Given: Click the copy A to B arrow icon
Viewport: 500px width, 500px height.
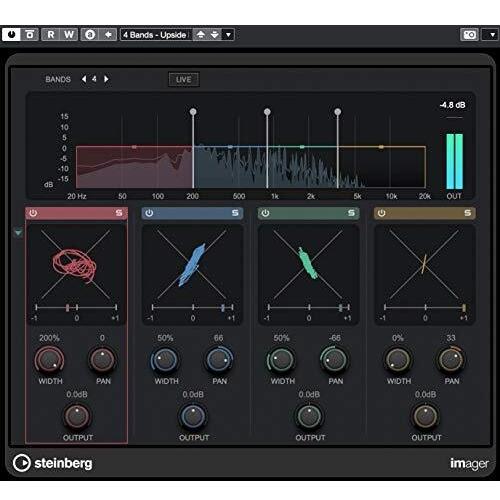Looking at the screenshot, I should point(108,34).
